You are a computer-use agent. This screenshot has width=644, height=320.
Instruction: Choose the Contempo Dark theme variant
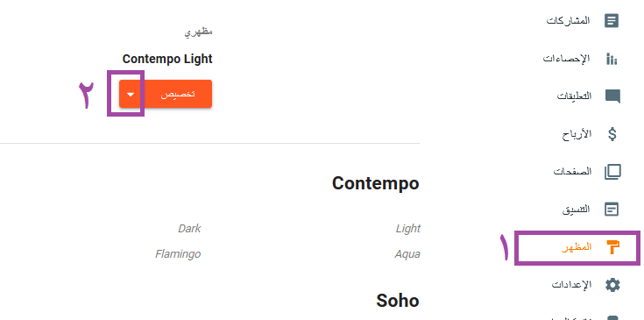tap(189, 229)
